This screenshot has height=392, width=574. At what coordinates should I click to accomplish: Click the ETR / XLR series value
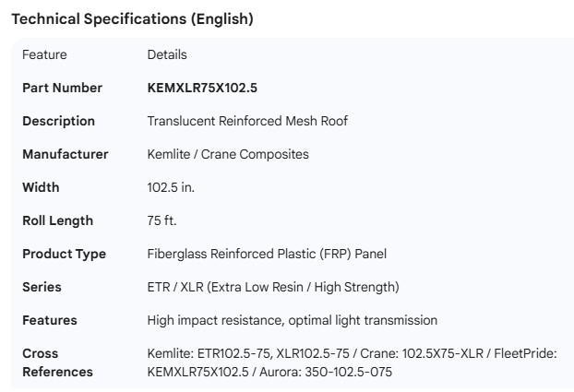click(x=273, y=287)
